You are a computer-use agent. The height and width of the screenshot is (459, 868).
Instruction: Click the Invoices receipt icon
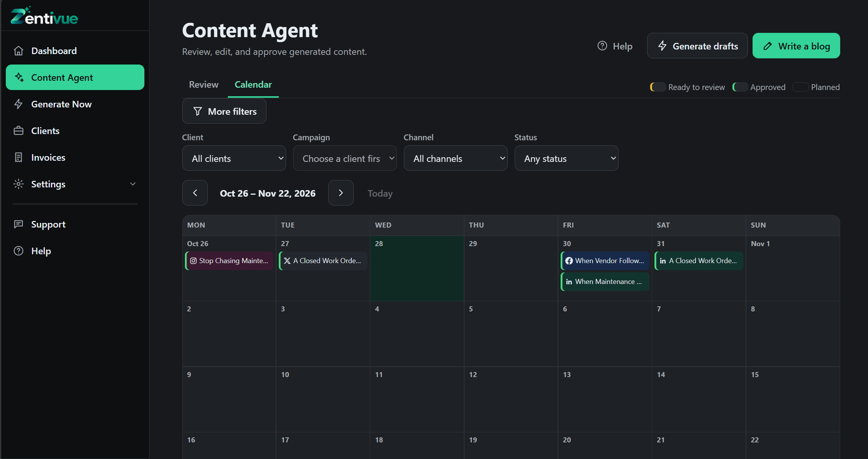click(x=19, y=157)
